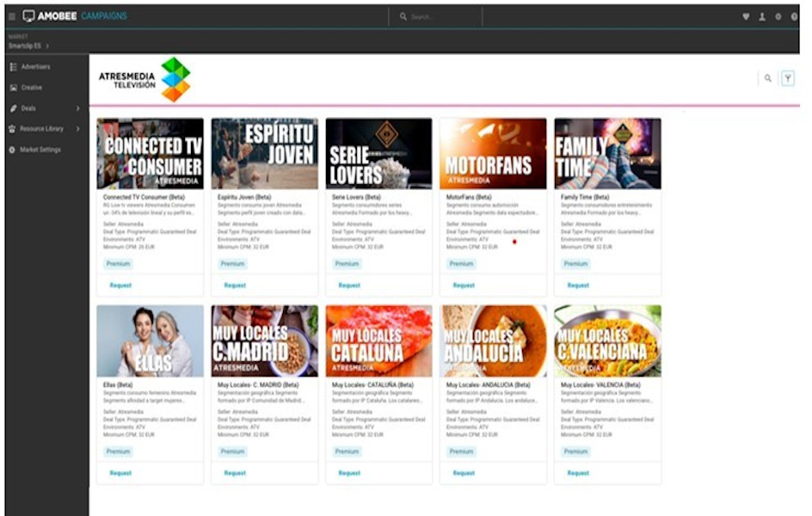Viewport: 812px width, 516px height.
Task: Click the 'Espíritu Joven (Beta)' title
Action: coord(244,197)
